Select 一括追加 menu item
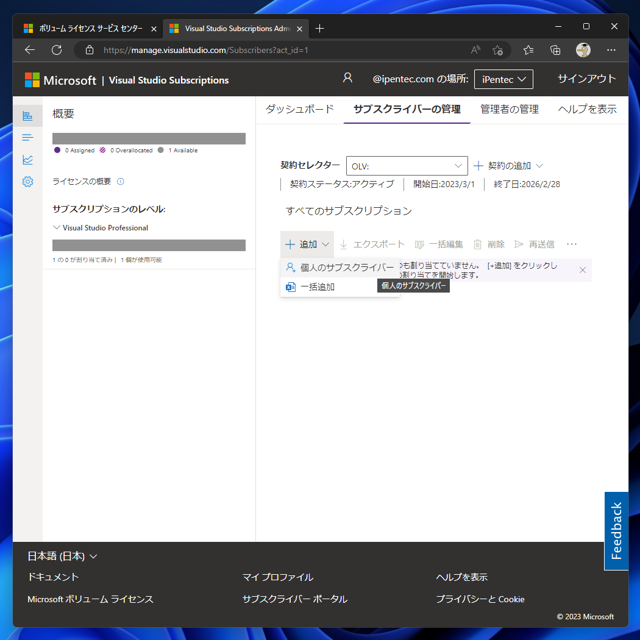The height and width of the screenshot is (640, 640). click(x=340, y=287)
